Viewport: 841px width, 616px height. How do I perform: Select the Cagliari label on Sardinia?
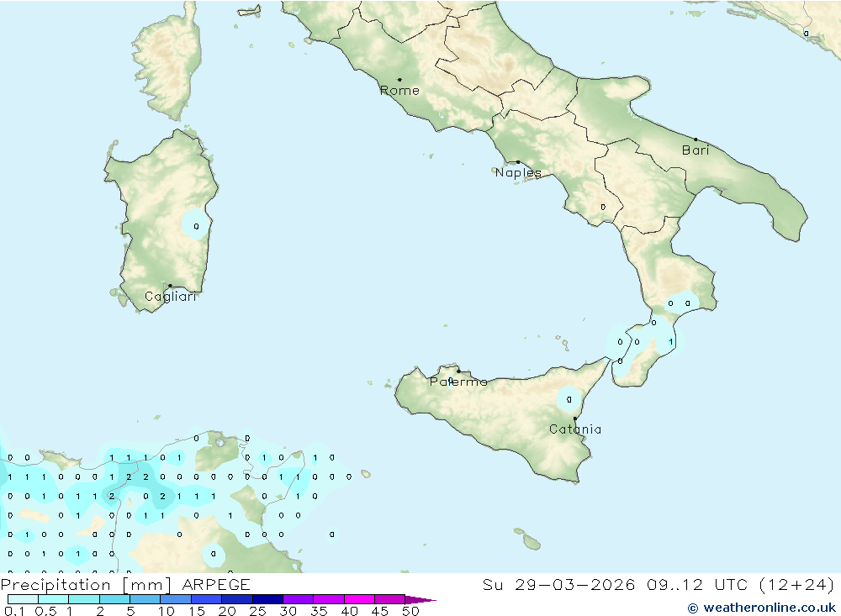171,297
